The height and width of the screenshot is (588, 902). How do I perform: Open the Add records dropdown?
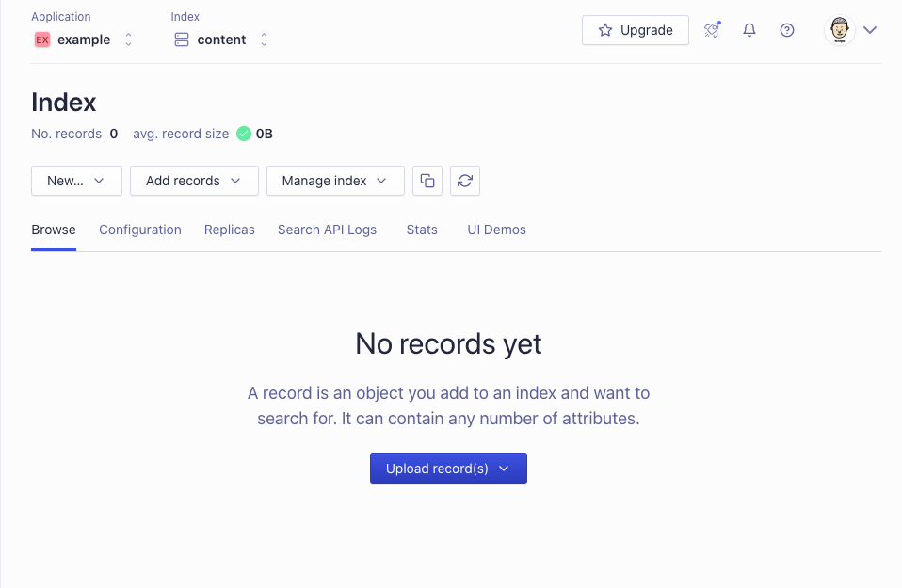coord(194,181)
